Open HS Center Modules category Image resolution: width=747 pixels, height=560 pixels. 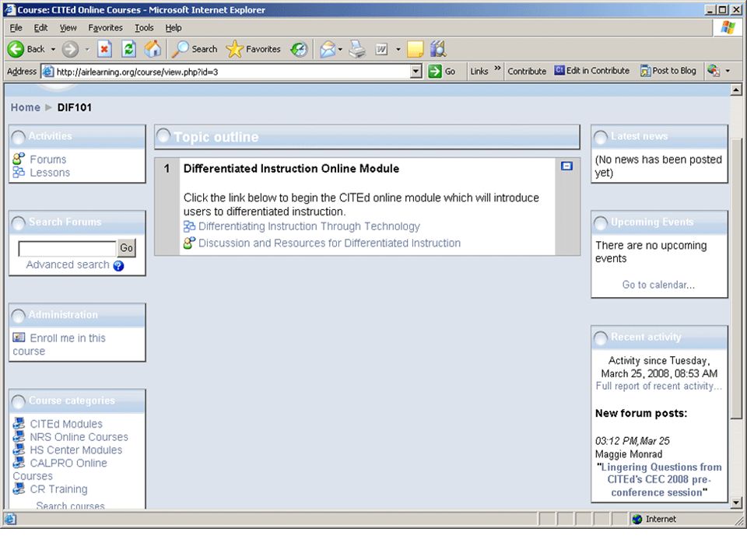pos(75,450)
